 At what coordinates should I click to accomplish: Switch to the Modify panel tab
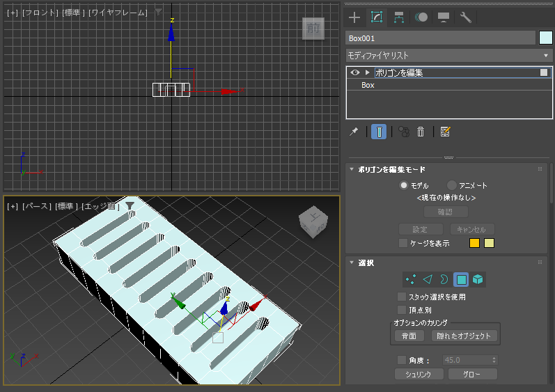[x=377, y=17]
